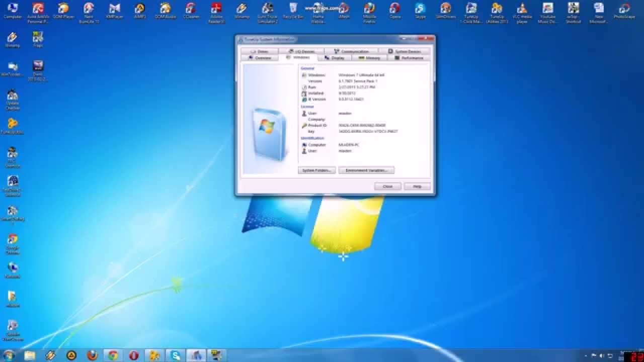The height and width of the screenshot is (362, 644).
Task: Open CCleaner from the desktop
Action: 191,11
